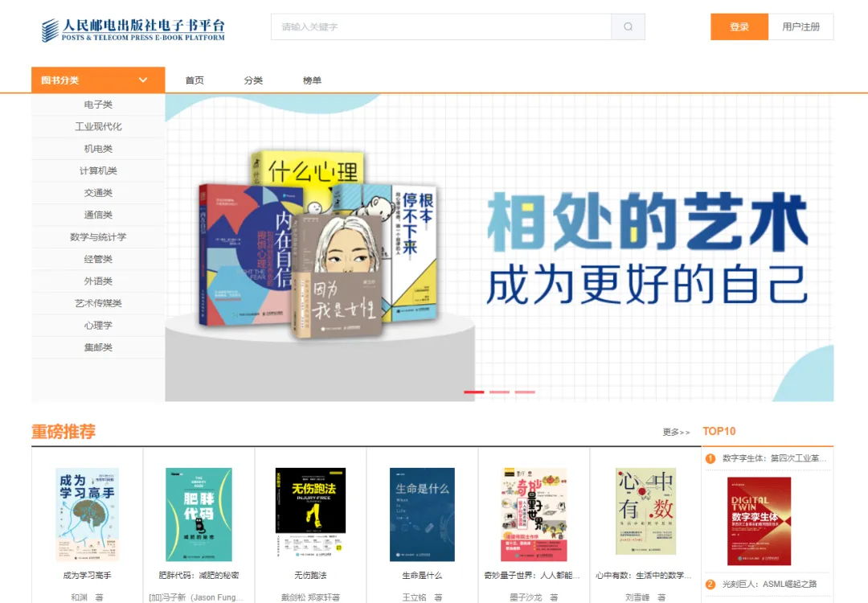The width and height of the screenshot is (868, 603).
Task: Expand the 图书分类 dropdown chevron
Action: point(143,80)
